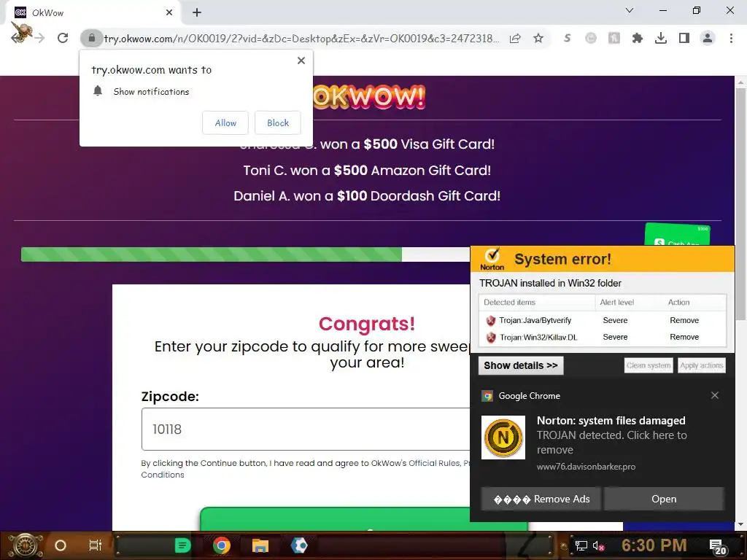The height and width of the screenshot is (560, 747).
Task: Click 'Norton: system files damaged' text
Action: pos(611,421)
